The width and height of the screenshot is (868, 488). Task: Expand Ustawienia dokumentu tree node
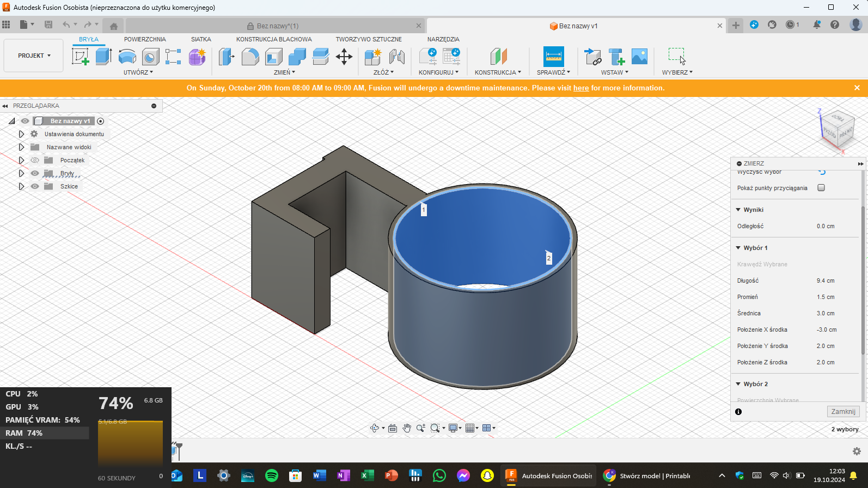(21, 134)
